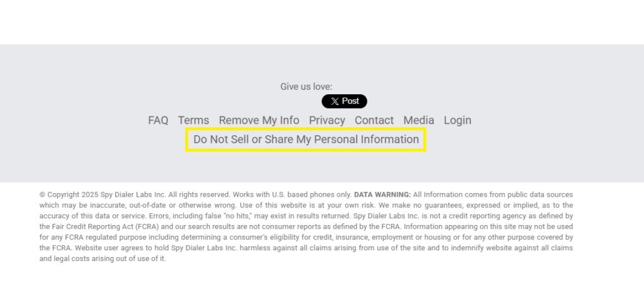Visit the Media footer link
The width and height of the screenshot is (644, 293).
click(418, 120)
